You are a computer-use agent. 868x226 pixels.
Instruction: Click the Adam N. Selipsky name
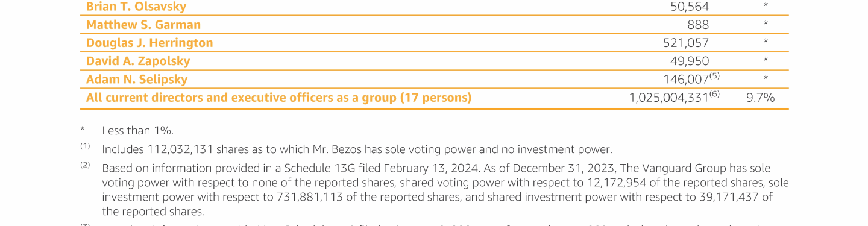(x=137, y=80)
